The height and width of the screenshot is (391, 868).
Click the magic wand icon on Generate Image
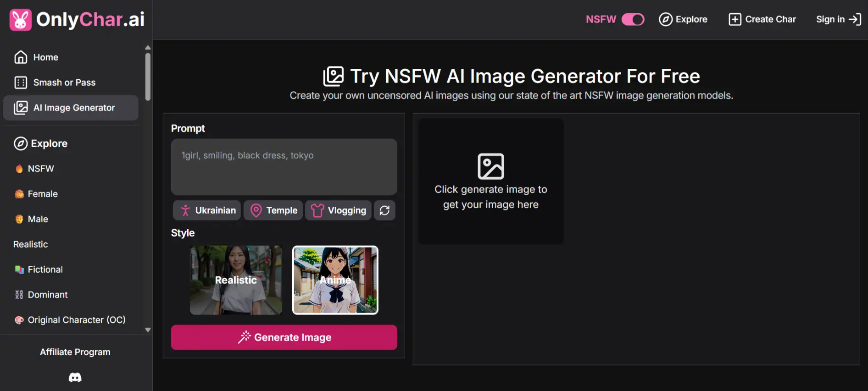pyautogui.click(x=245, y=337)
